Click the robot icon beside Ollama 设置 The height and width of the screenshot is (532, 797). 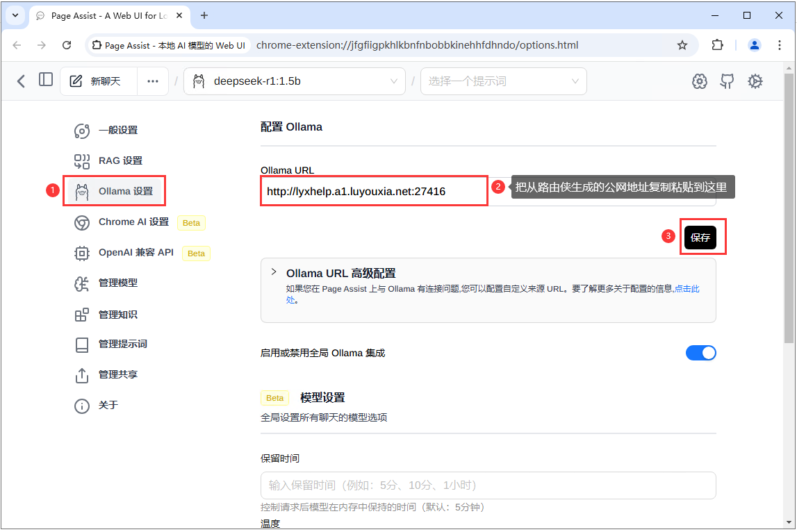click(x=82, y=192)
